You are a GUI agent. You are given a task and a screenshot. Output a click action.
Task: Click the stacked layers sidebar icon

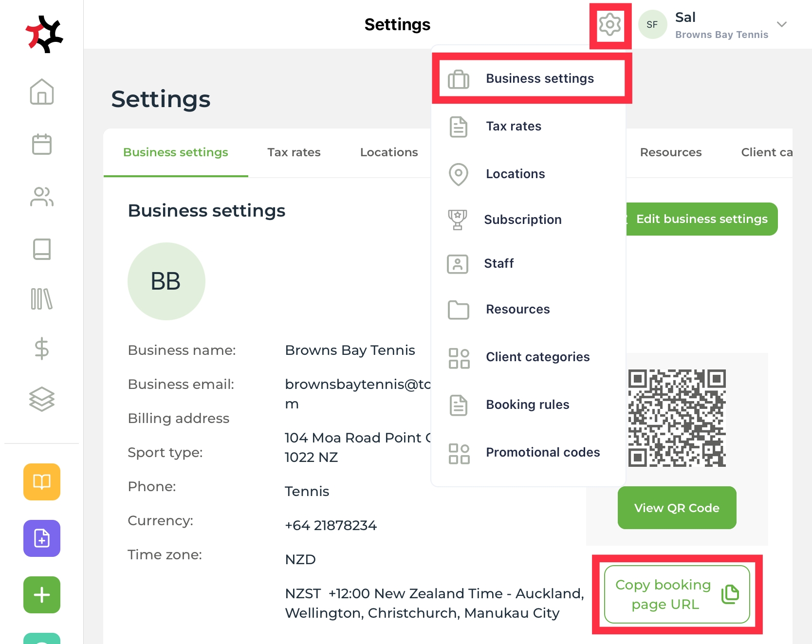[42, 399]
